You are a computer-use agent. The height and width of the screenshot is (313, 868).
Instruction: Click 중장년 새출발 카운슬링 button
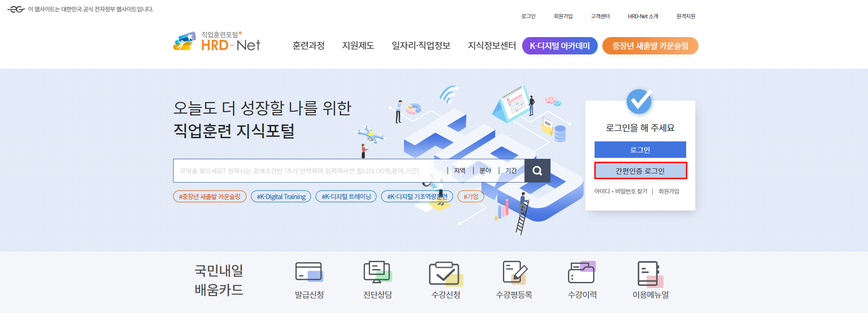click(650, 46)
